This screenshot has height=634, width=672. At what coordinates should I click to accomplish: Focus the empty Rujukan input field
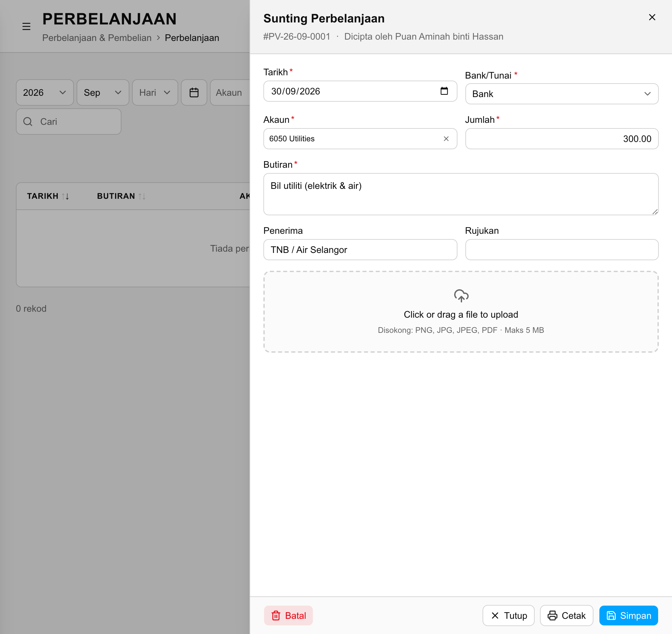(x=561, y=250)
